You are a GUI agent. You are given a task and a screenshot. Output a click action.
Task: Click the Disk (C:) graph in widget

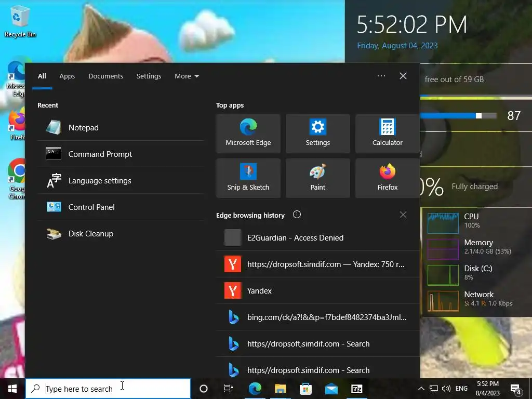(443, 275)
